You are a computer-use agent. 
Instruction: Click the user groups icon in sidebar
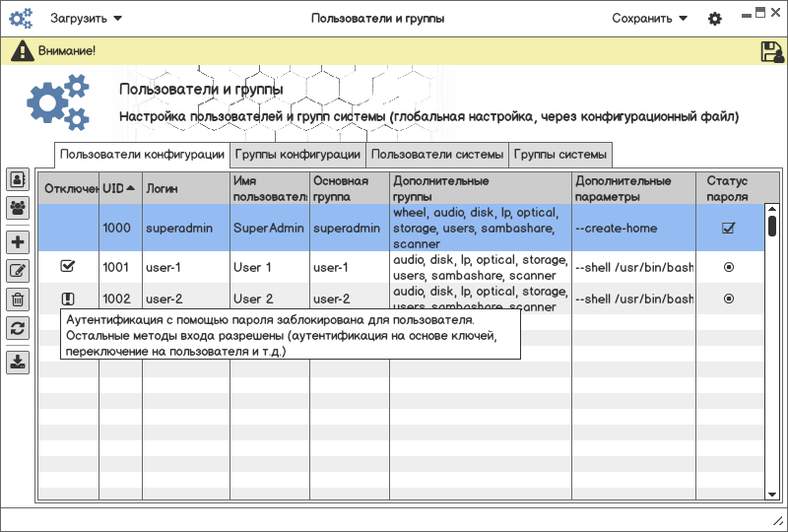coord(18,208)
